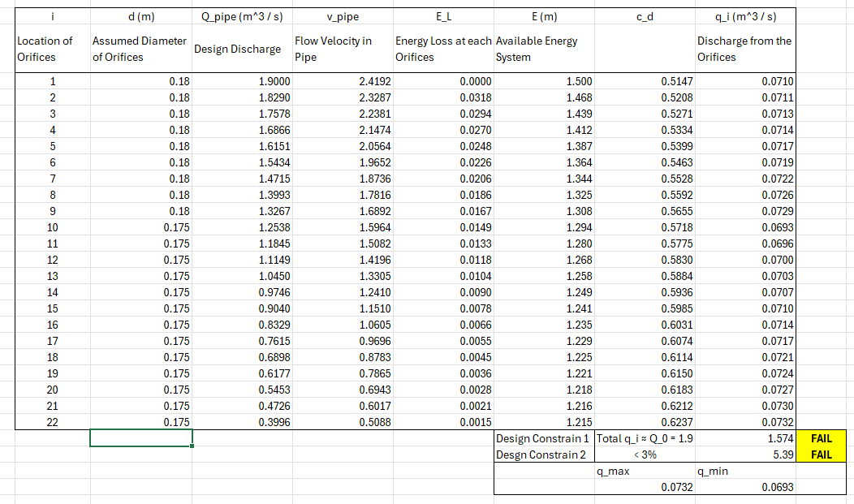Select the 'q_i (m^3 / s)' header

(744, 15)
